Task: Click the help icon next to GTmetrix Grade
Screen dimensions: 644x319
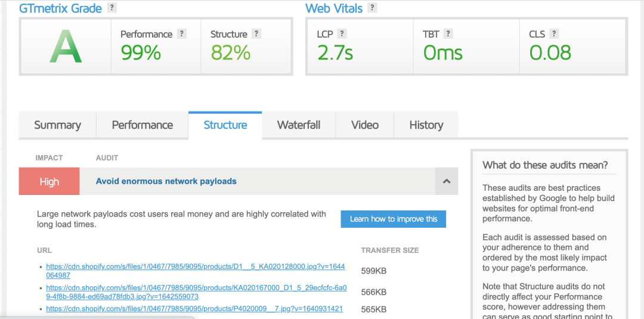Action: pos(112,7)
